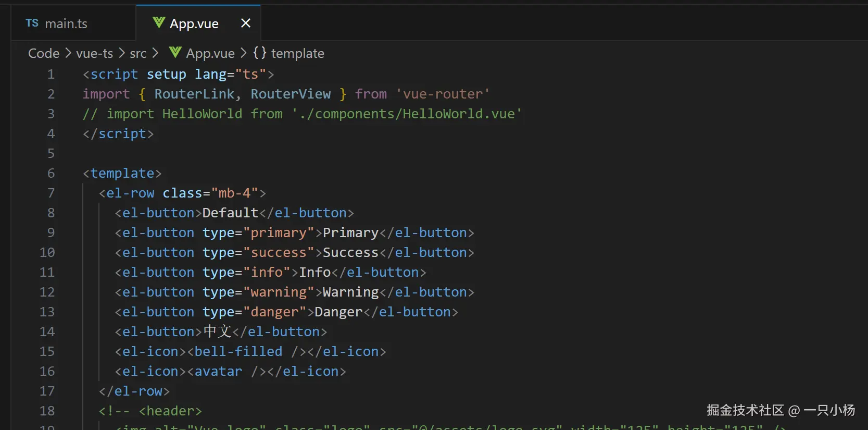This screenshot has height=430, width=868.
Task: Open the template breadcrumb symbol
Action: point(297,53)
